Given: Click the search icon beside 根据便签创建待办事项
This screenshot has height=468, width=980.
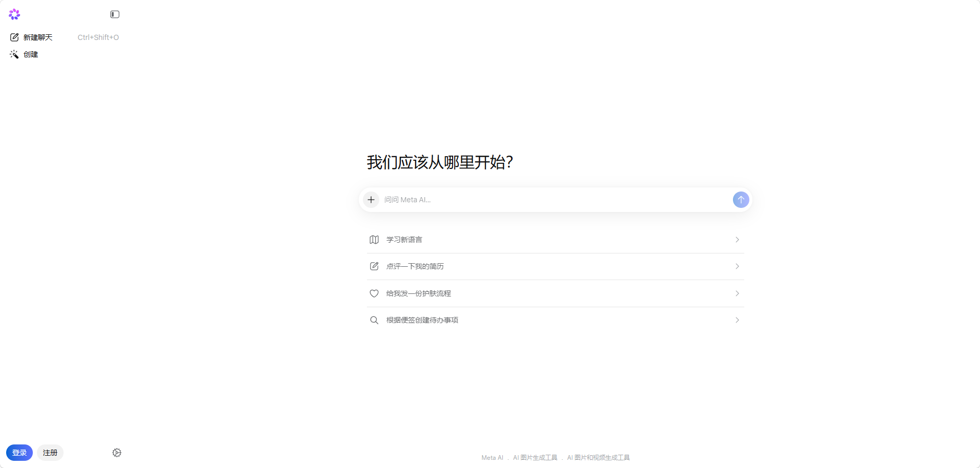Looking at the screenshot, I should tap(374, 320).
